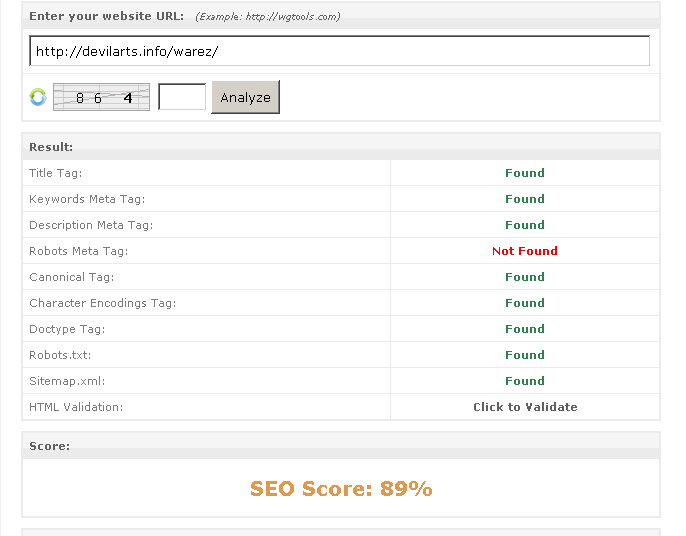Image resolution: width=686 pixels, height=536 pixels.
Task: Click the Found status for Title Tag
Action: click(525, 173)
